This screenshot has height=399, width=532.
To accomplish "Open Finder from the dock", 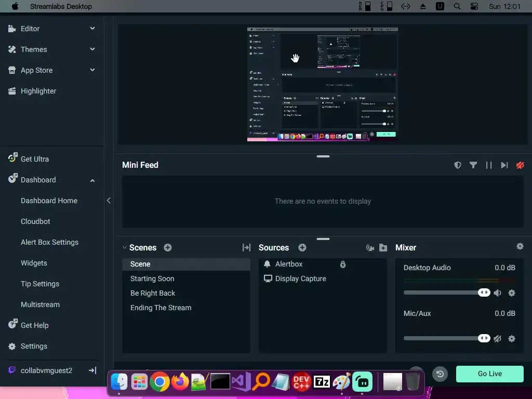I will point(119,382).
